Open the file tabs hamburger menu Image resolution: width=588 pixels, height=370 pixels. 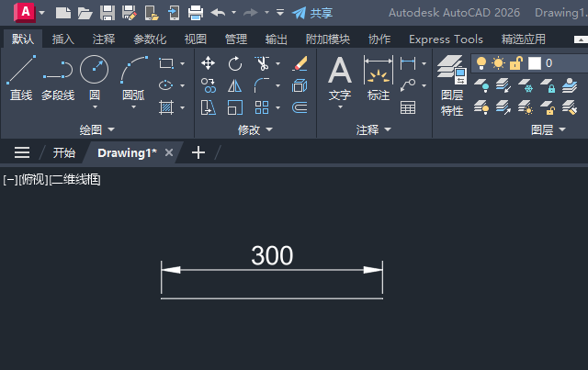coord(22,152)
